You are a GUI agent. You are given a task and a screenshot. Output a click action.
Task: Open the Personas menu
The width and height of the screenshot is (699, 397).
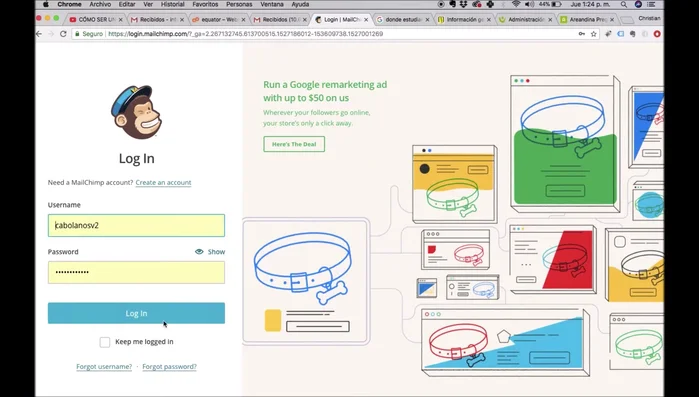pyautogui.click(x=239, y=4)
